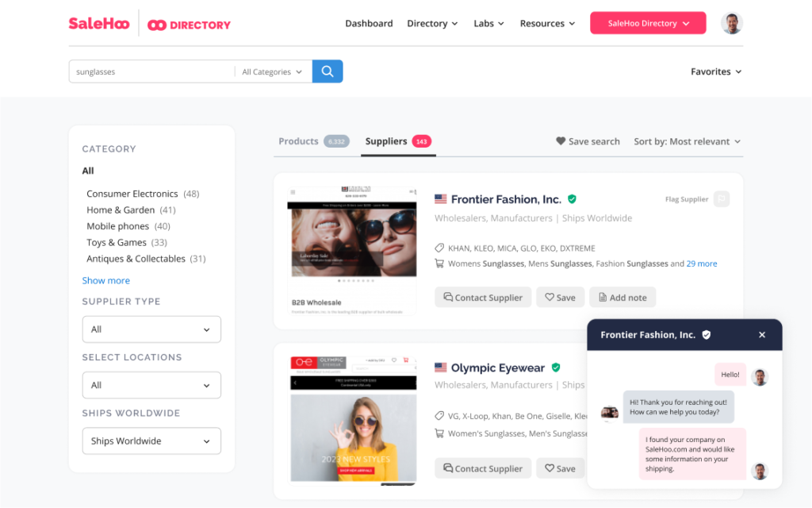Open the Dashboard menu item
812x508 pixels.
tap(369, 24)
